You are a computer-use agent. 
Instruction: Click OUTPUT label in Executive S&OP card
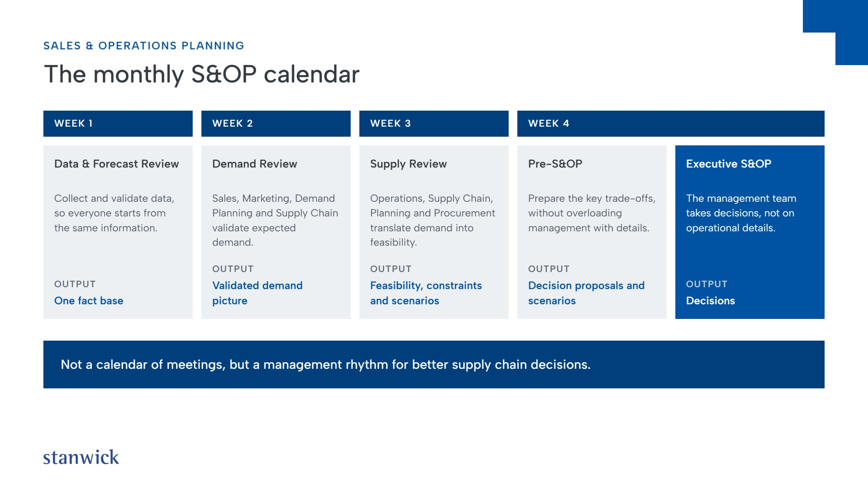tap(707, 284)
